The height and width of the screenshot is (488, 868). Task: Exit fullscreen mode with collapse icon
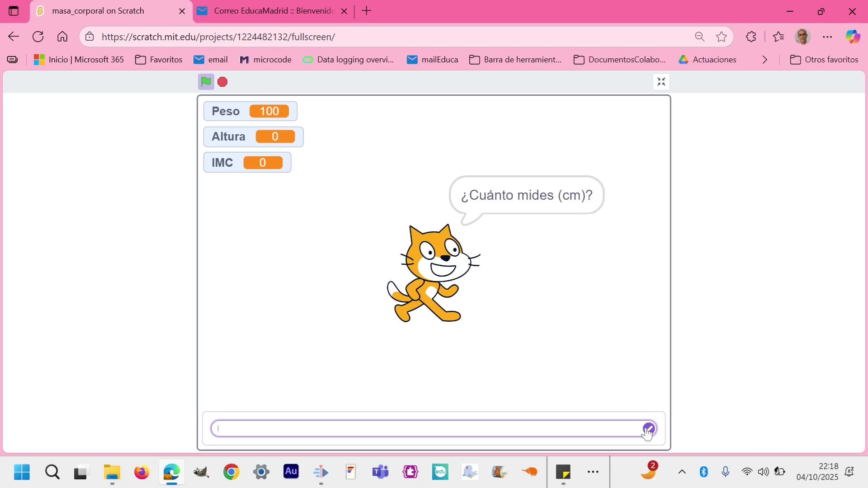click(x=661, y=82)
